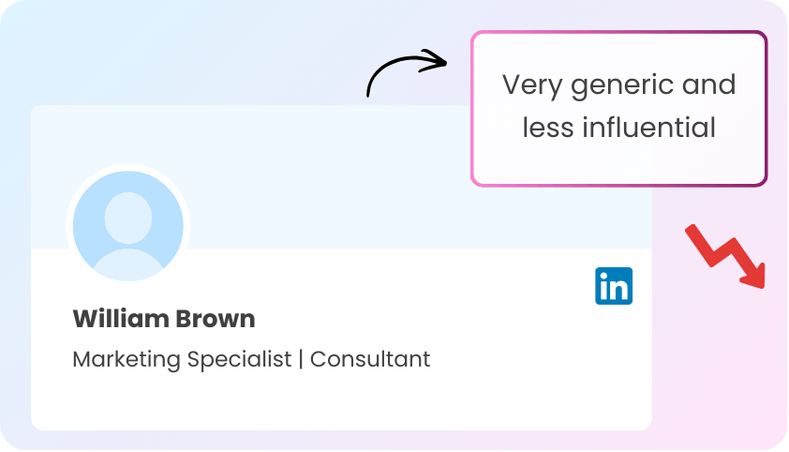Click the vertical bar separator in the headline
The height and width of the screenshot is (452, 789).
(x=301, y=359)
